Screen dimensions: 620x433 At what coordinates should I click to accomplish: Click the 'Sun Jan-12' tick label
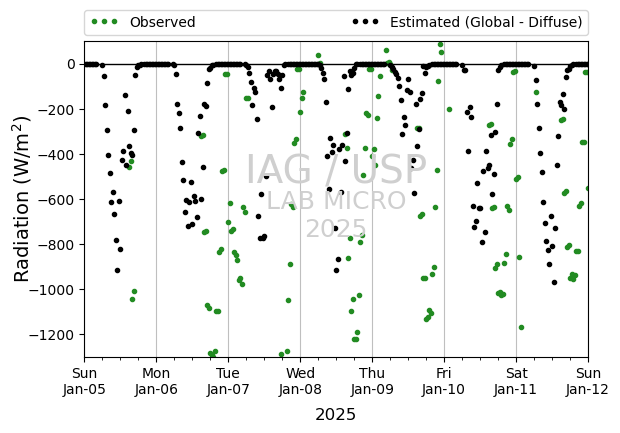point(588,381)
